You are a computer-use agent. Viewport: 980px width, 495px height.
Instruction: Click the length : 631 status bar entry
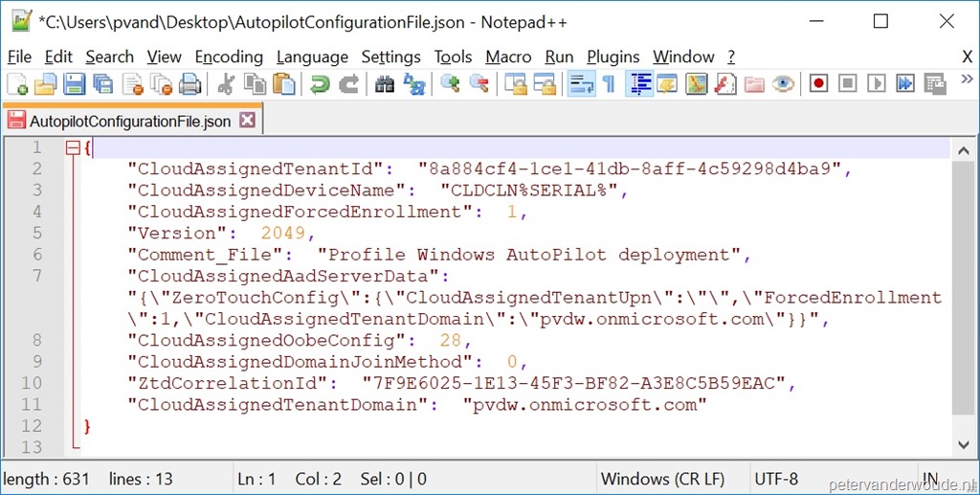pos(46,479)
